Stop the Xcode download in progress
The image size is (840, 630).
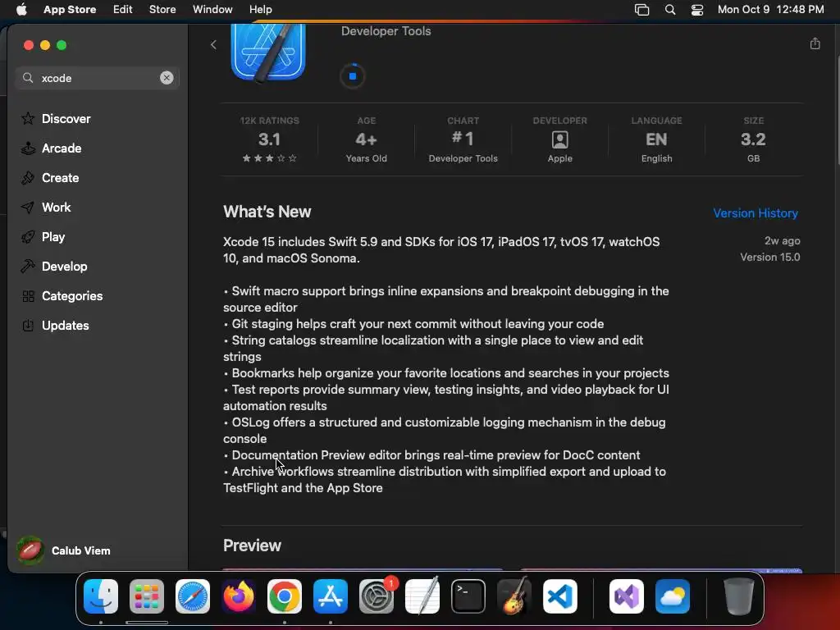click(x=353, y=76)
